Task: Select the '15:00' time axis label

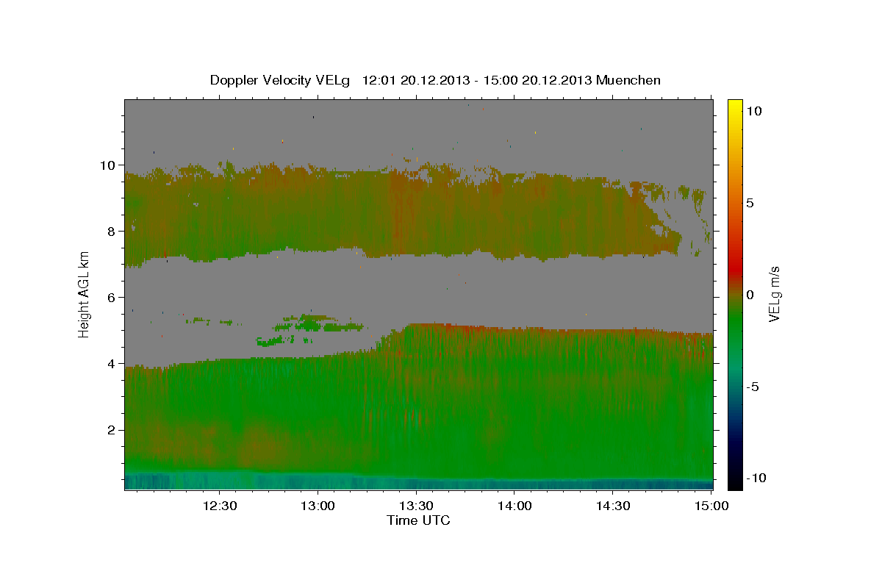Action: (x=711, y=506)
